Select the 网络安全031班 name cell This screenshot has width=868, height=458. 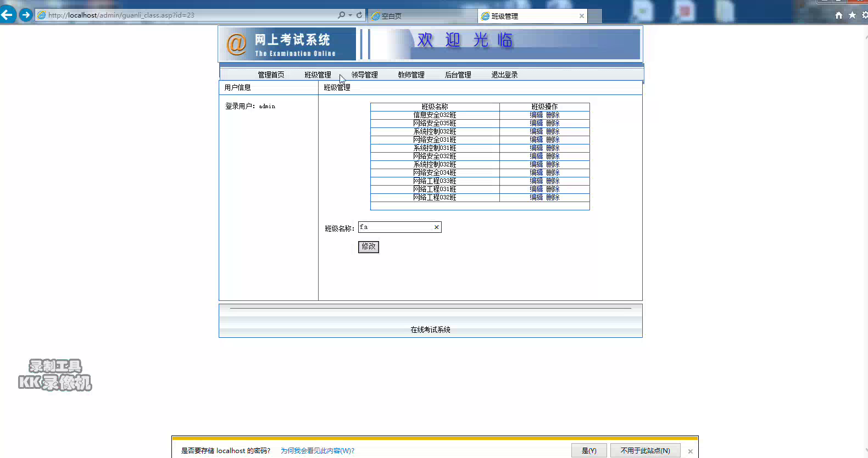click(435, 139)
